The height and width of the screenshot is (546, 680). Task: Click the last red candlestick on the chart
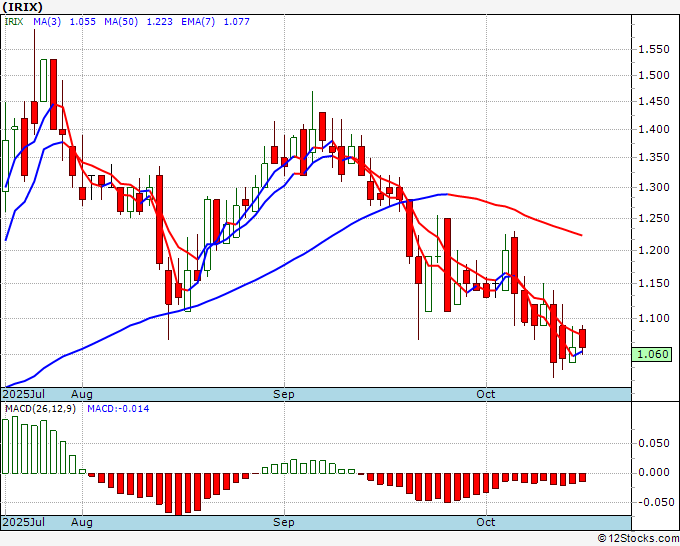click(x=582, y=338)
